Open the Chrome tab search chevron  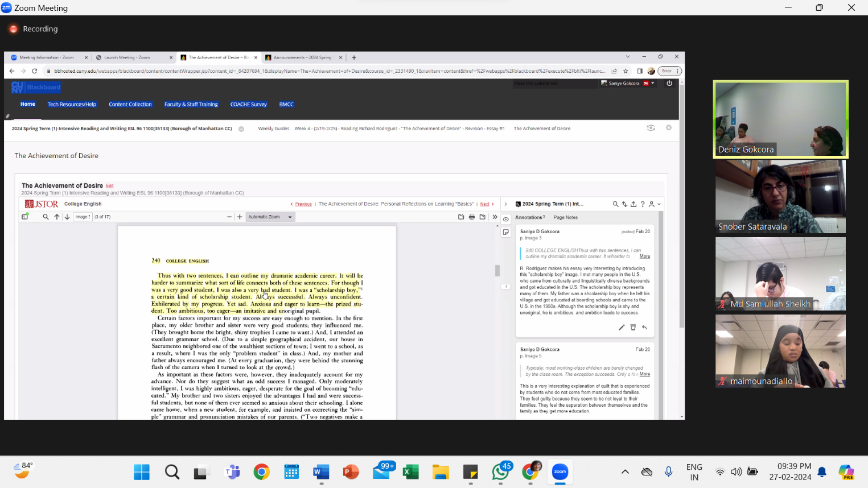tap(628, 57)
